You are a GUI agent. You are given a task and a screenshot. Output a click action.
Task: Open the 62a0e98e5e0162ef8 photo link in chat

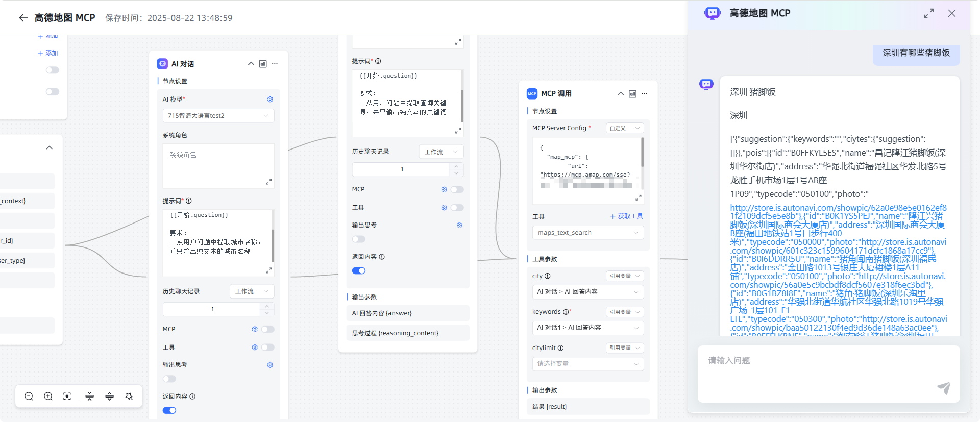click(839, 212)
